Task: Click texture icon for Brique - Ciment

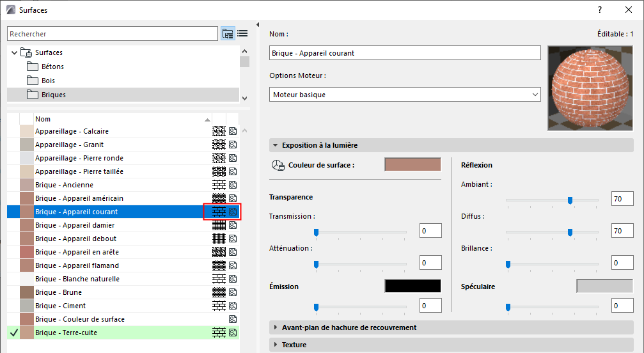Action: pos(233,306)
